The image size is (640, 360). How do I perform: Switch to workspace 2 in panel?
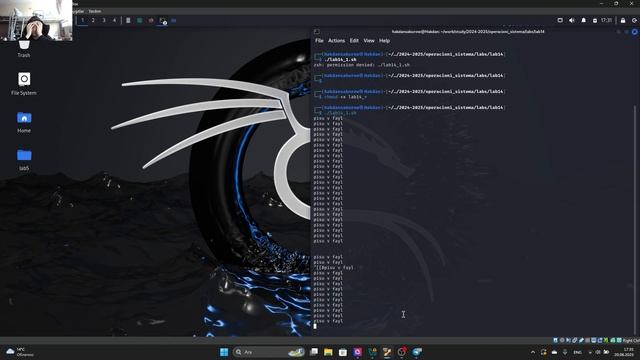pos(93,20)
